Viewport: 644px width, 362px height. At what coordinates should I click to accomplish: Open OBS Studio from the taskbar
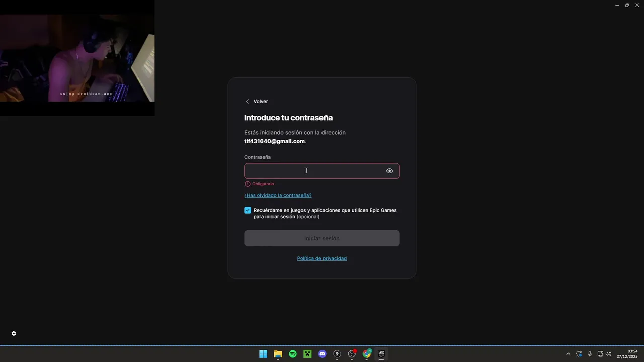(x=352, y=354)
